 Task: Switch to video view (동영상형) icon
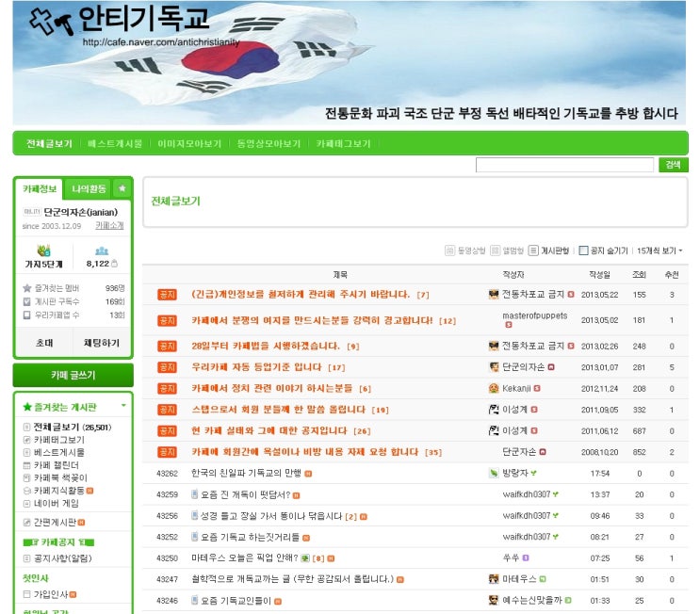tap(449, 250)
